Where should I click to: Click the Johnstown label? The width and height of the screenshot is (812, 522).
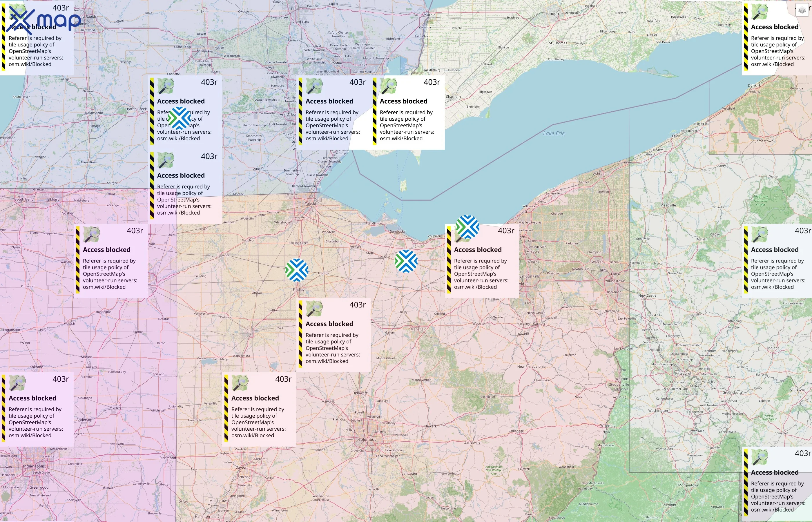[797, 389]
